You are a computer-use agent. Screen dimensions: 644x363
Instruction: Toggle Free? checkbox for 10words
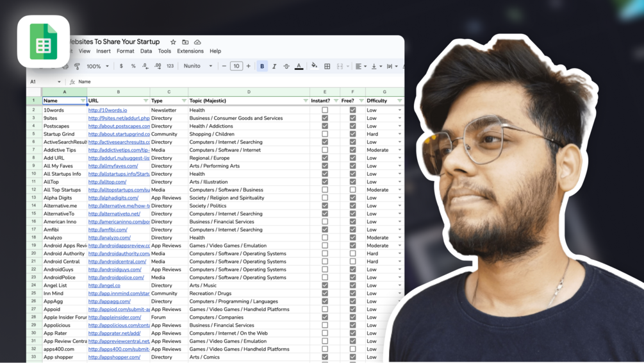352,110
